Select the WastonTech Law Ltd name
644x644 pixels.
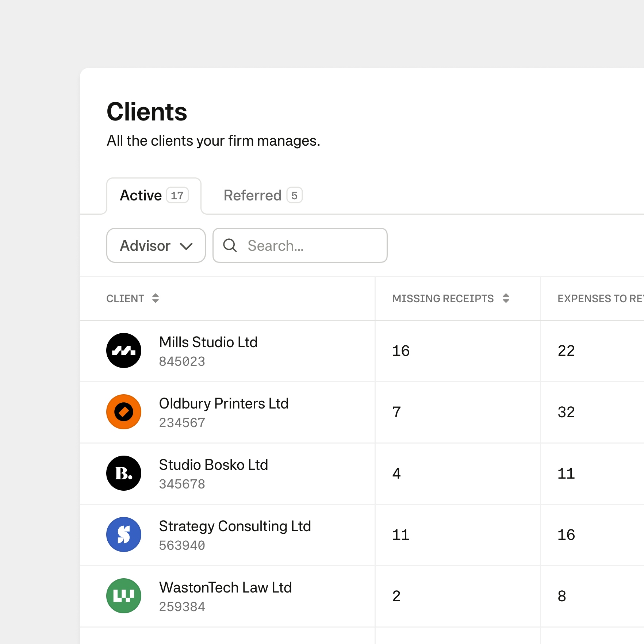(225, 588)
